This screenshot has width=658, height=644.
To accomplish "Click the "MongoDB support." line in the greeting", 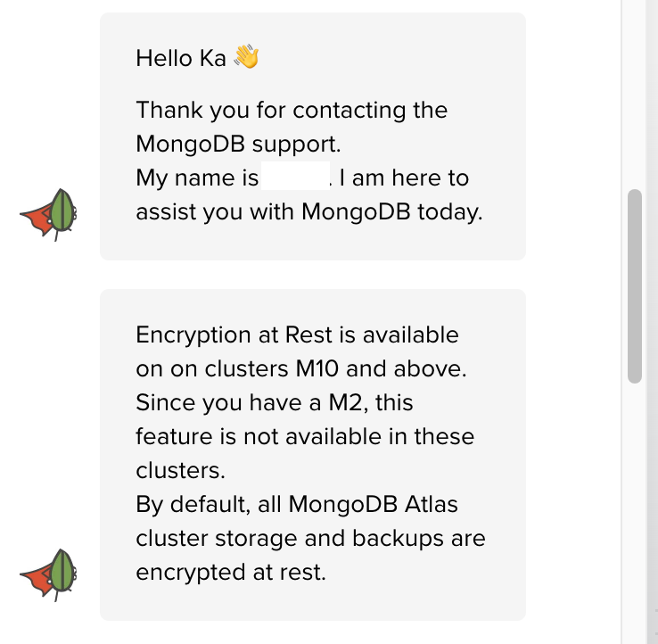I will click(x=238, y=144).
